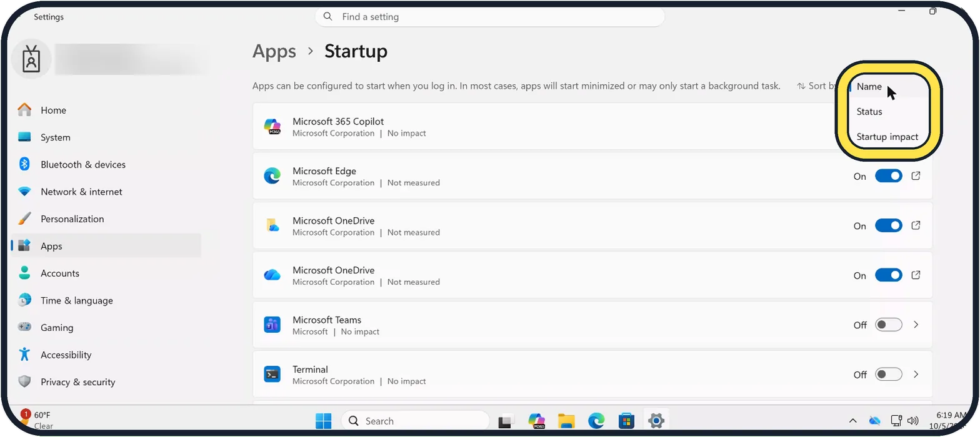Turn off startup for OneDrive folder-icon row

pos(888,225)
